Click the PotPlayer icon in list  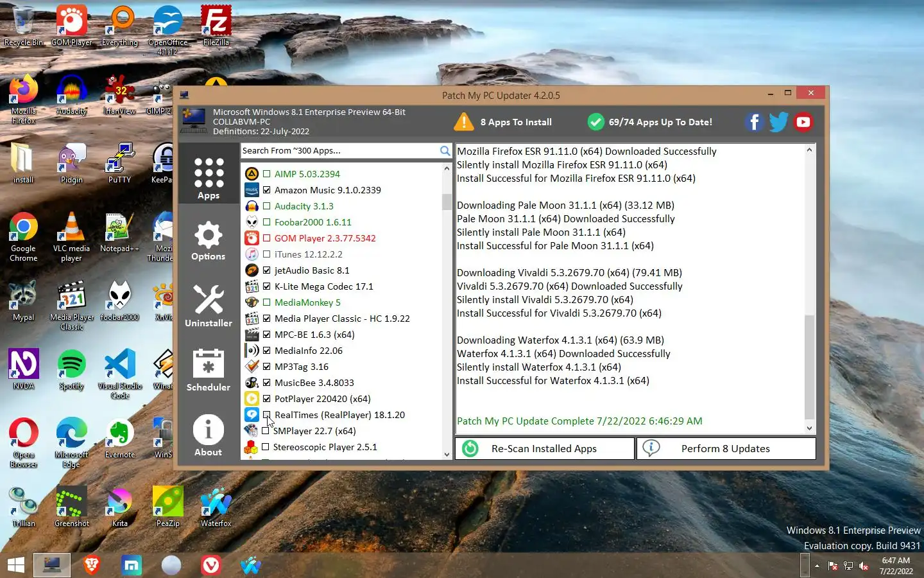click(x=252, y=399)
